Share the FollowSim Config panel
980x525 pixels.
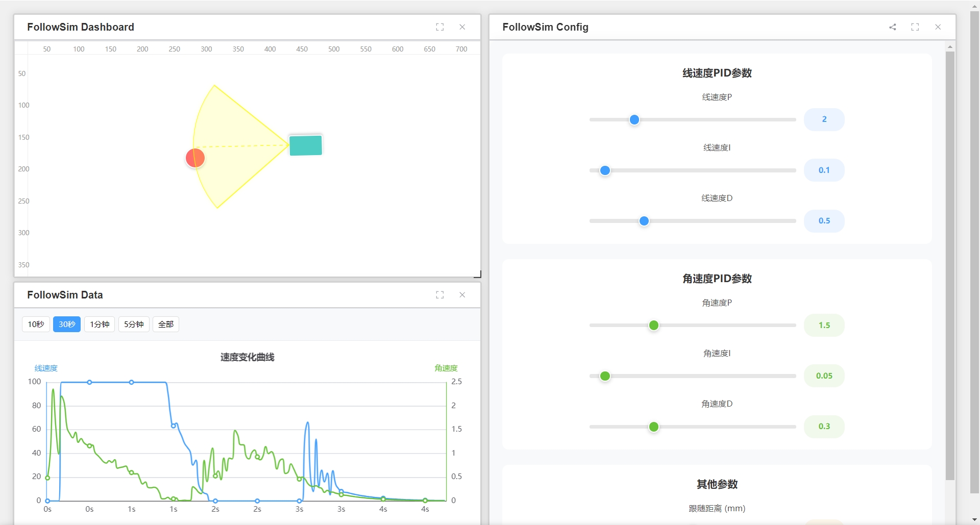pyautogui.click(x=893, y=27)
